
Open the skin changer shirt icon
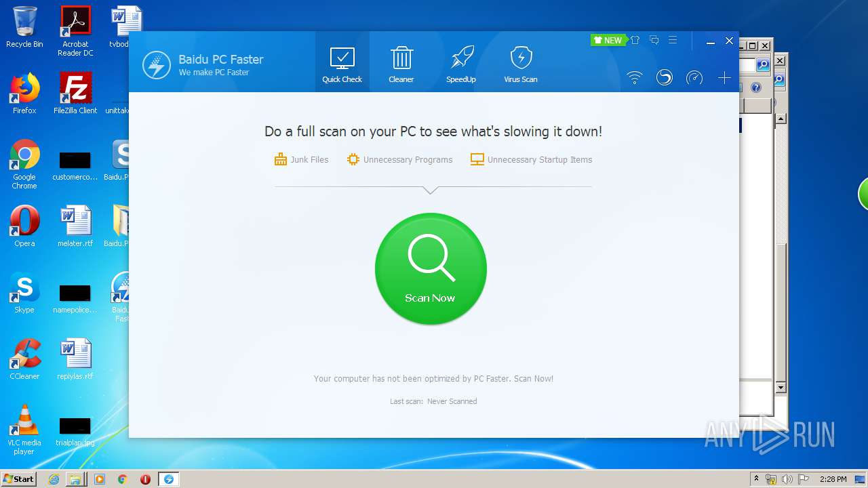(635, 40)
